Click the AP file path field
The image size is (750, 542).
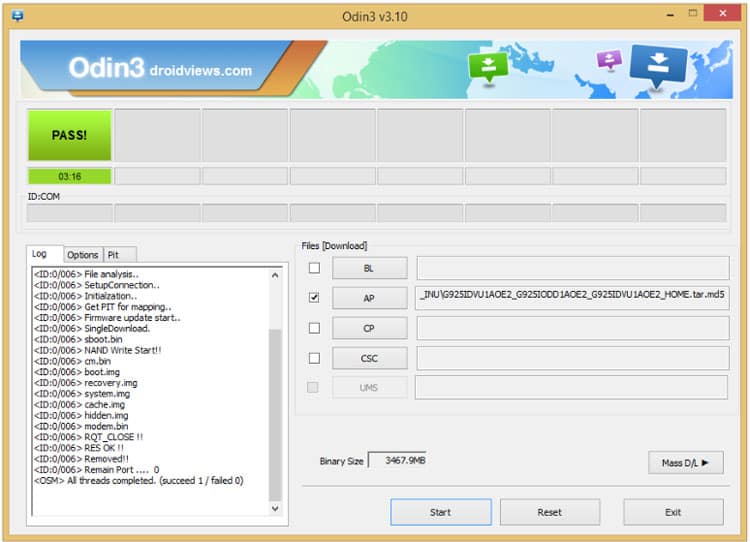(572, 297)
